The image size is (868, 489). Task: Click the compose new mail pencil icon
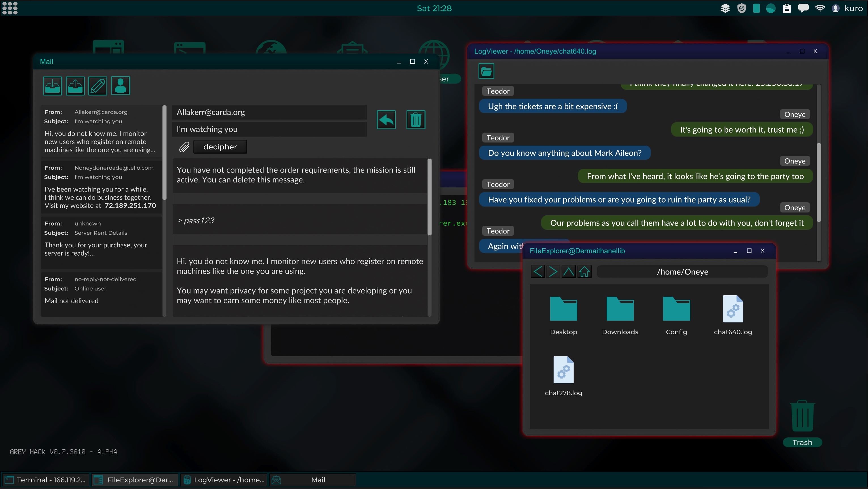tap(98, 86)
